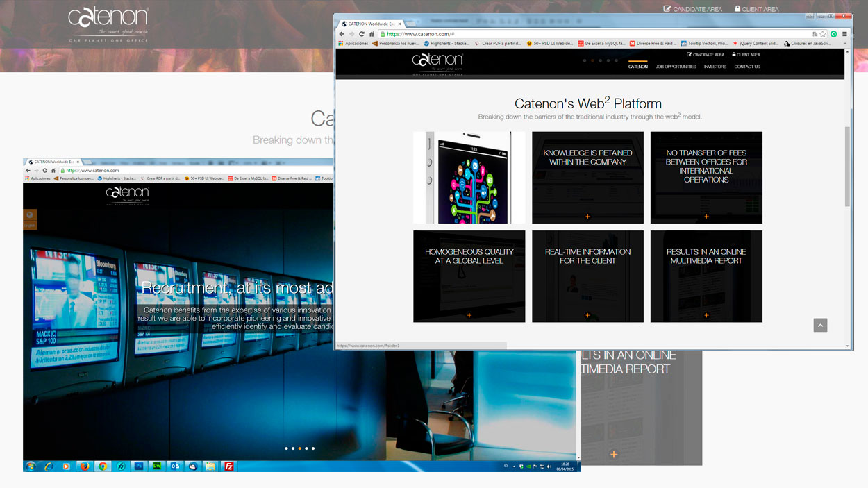The image size is (868, 488).
Task: Show more bookmarks via overflow chevron
Action: pyautogui.click(x=844, y=43)
